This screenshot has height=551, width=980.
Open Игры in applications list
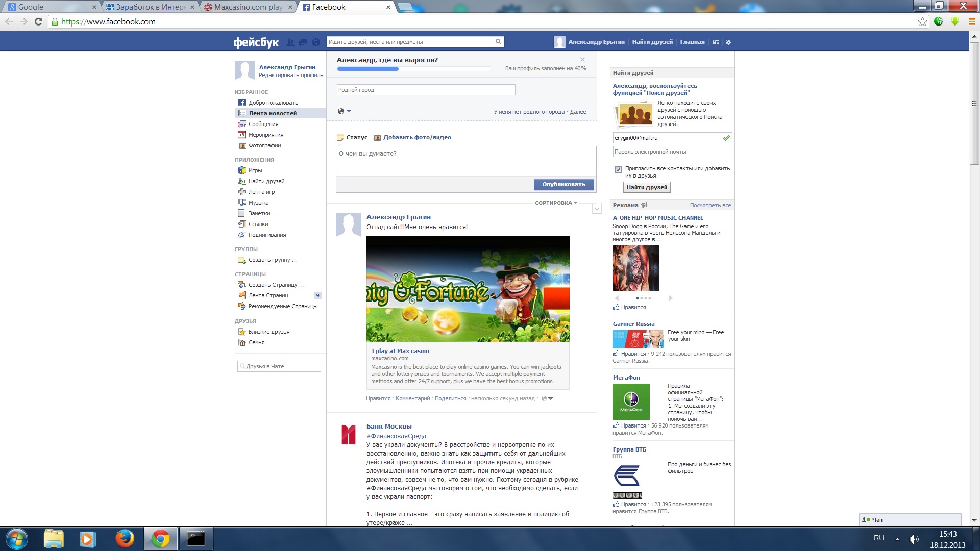point(255,170)
